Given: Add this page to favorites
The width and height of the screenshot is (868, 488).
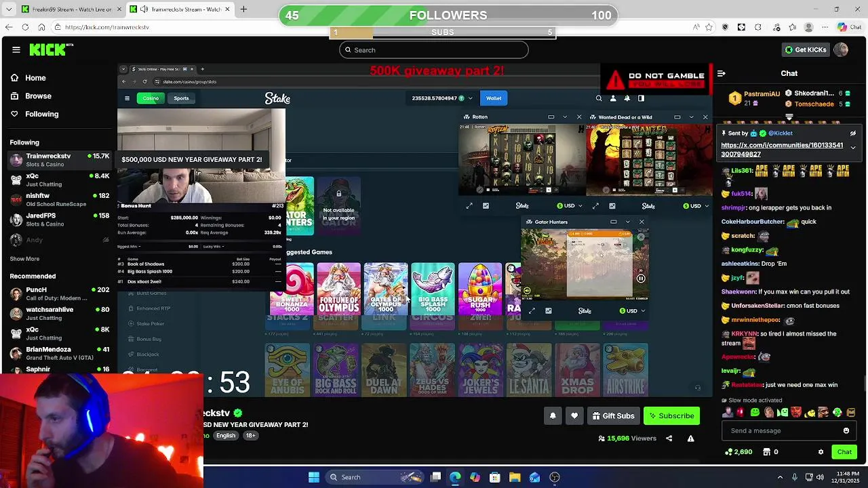Looking at the screenshot, I should tap(709, 27).
